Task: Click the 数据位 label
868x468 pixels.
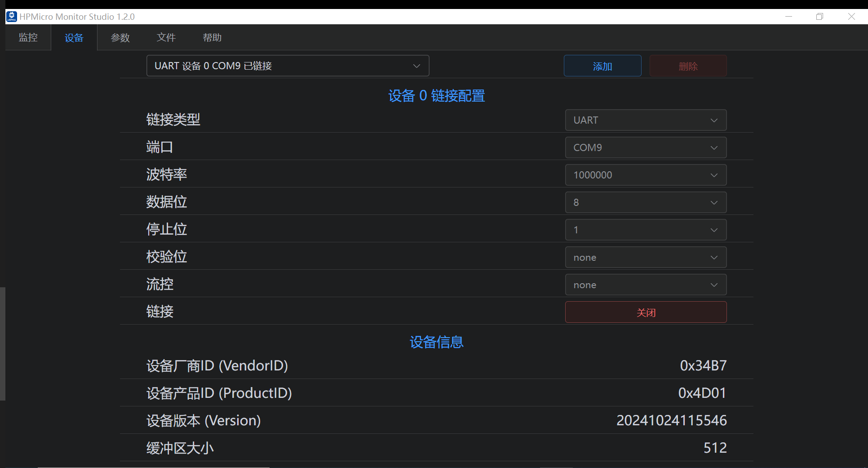Action: [167, 202]
